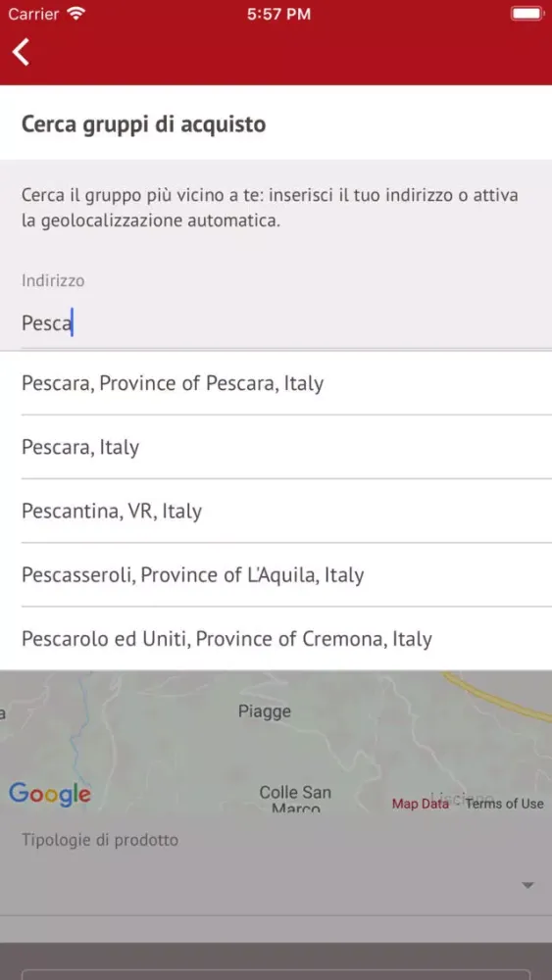Screen dimensions: 552x980
Task: Click the Tipologie di prodotto label
Action: click(100, 840)
